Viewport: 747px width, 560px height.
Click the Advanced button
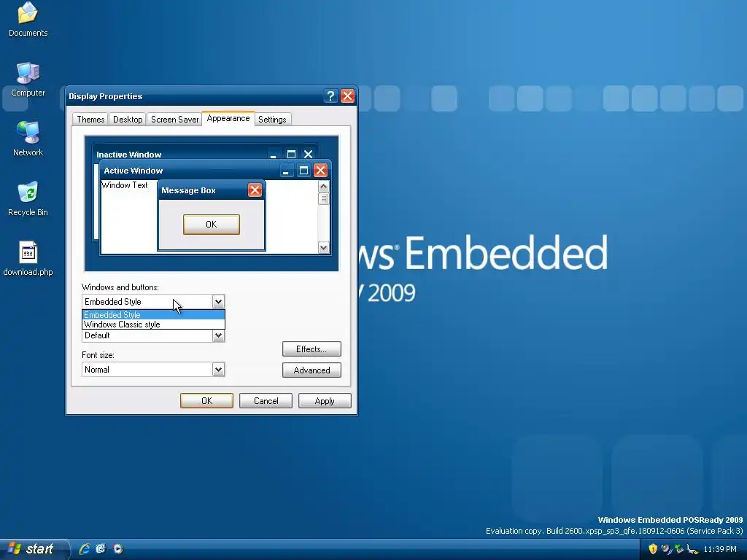click(x=311, y=370)
